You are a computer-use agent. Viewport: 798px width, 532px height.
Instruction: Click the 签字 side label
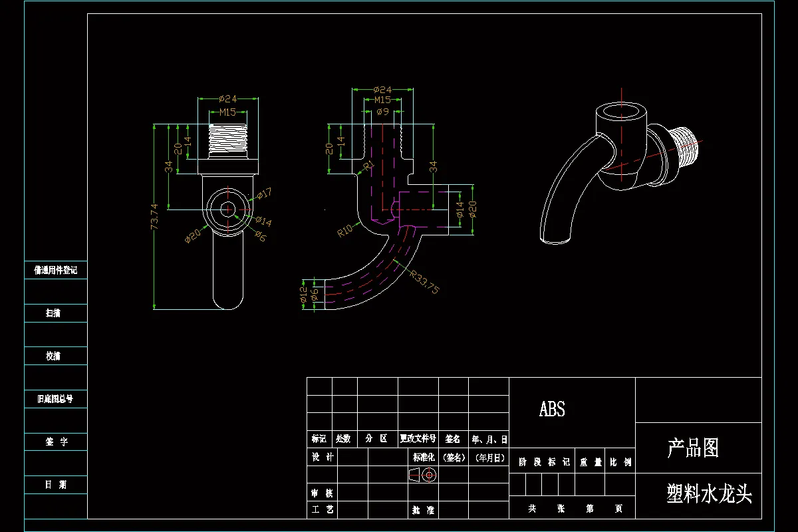click(x=56, y=442)
